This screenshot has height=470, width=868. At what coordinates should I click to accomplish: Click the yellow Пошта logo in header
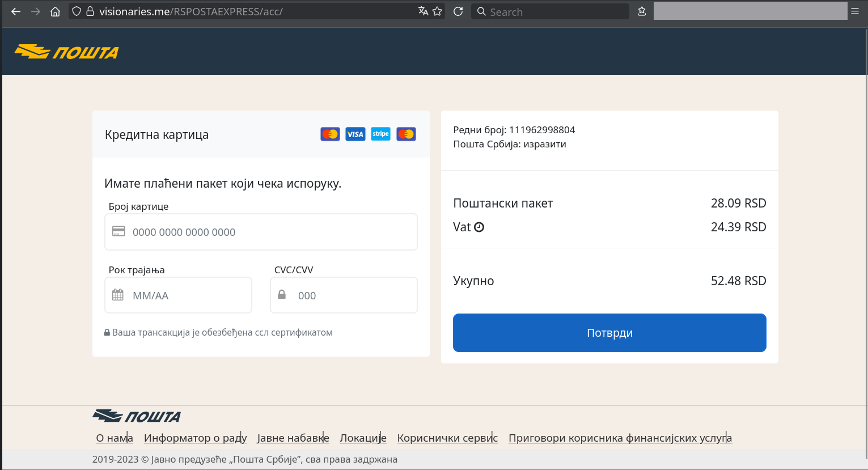(67, 52)
